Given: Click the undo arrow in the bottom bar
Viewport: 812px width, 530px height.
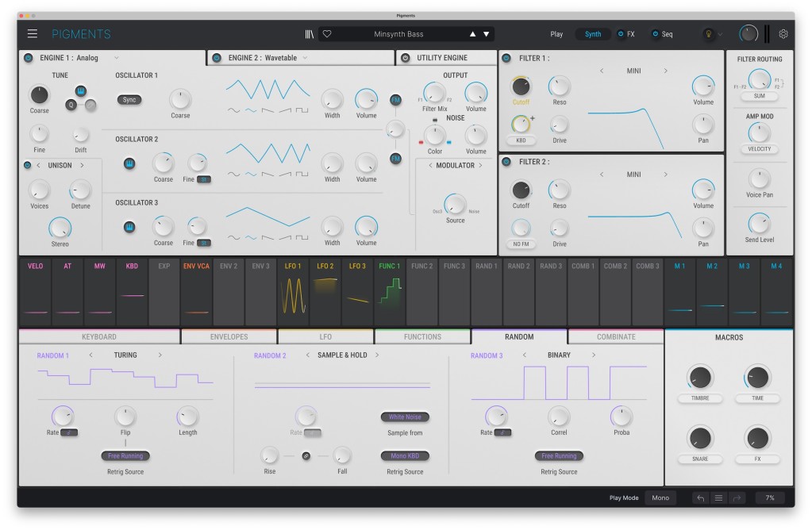Looking at the screenshot, I should 700,498.
